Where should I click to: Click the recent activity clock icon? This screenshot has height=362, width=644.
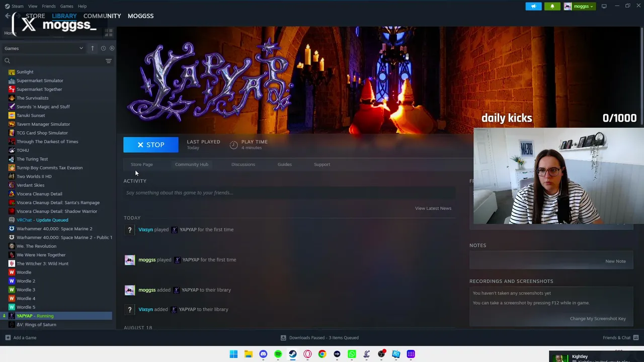(103, 48)
